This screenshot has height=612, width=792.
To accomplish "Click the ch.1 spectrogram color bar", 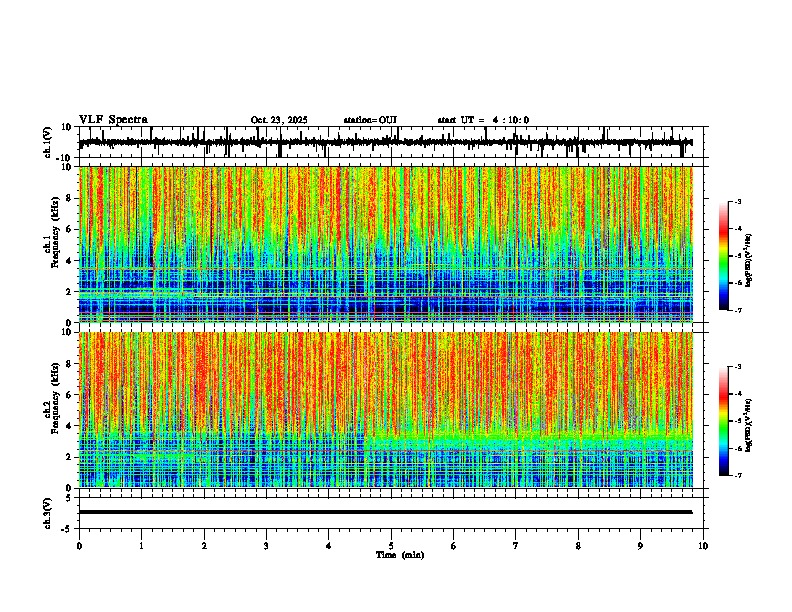I will tap(724, 256).
